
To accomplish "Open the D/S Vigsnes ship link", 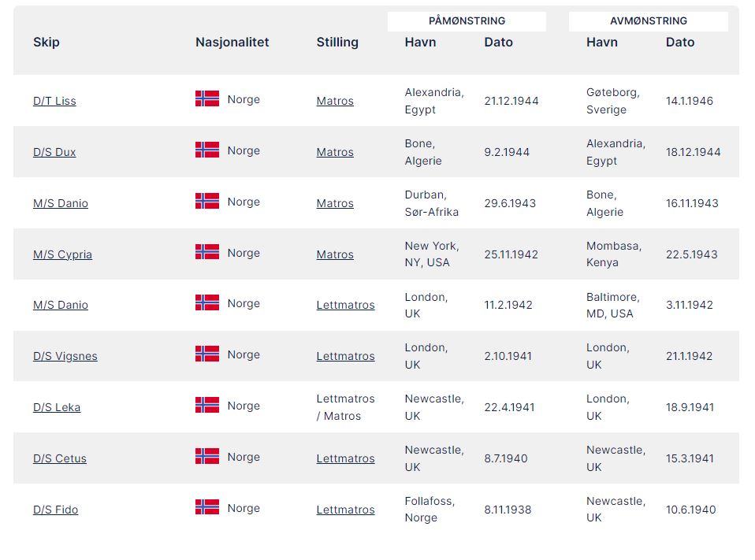I will click(x=65, y=356).
